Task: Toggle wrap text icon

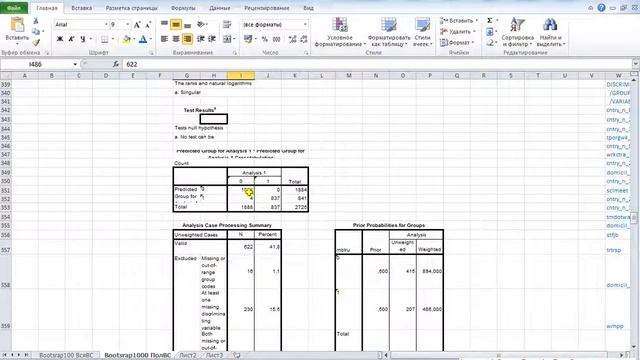Action: tap(227, 24)
